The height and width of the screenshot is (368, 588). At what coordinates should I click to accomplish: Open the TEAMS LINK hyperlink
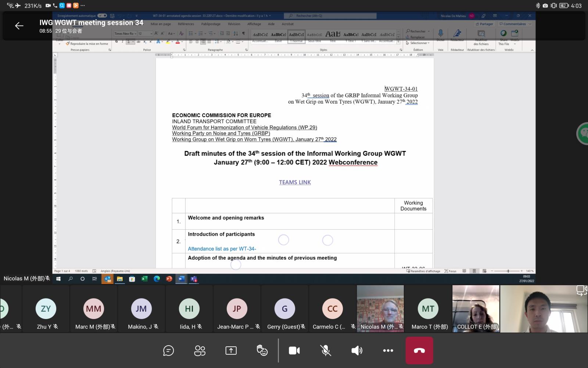(x=295, y=182)
